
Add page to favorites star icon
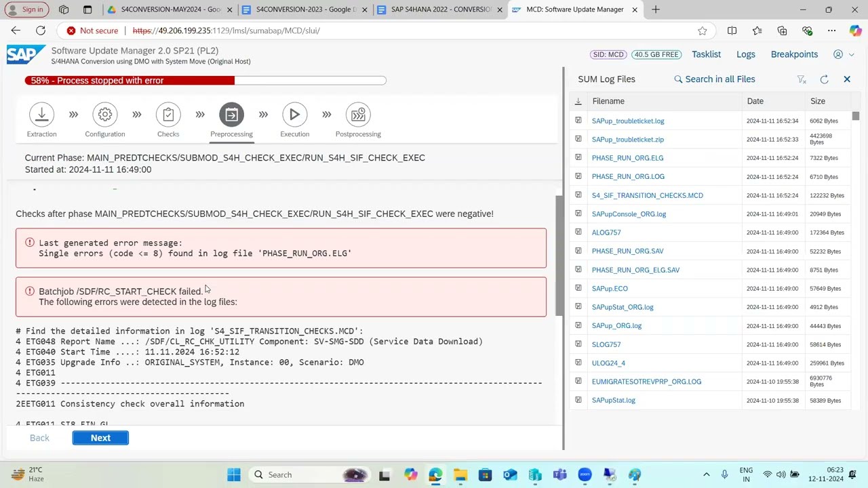pyautogui.click(x=703, y=30)
